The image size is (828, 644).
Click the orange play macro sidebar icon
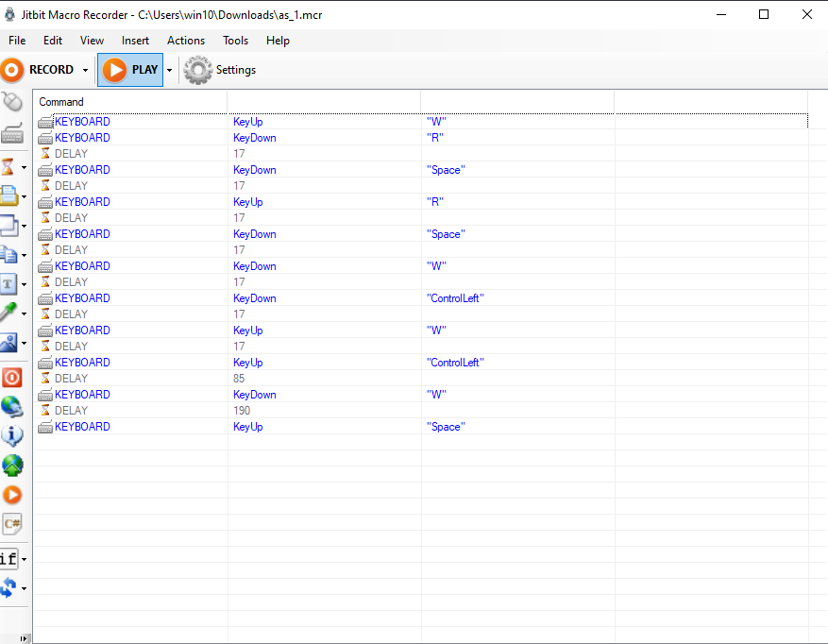coord(12,495)
